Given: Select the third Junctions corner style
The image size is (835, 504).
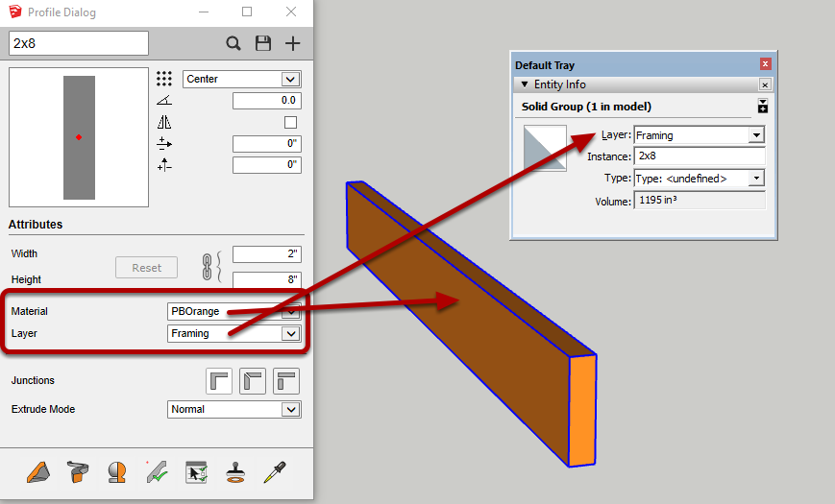Looking at the screenshot, I should click(x=286, y=381).
